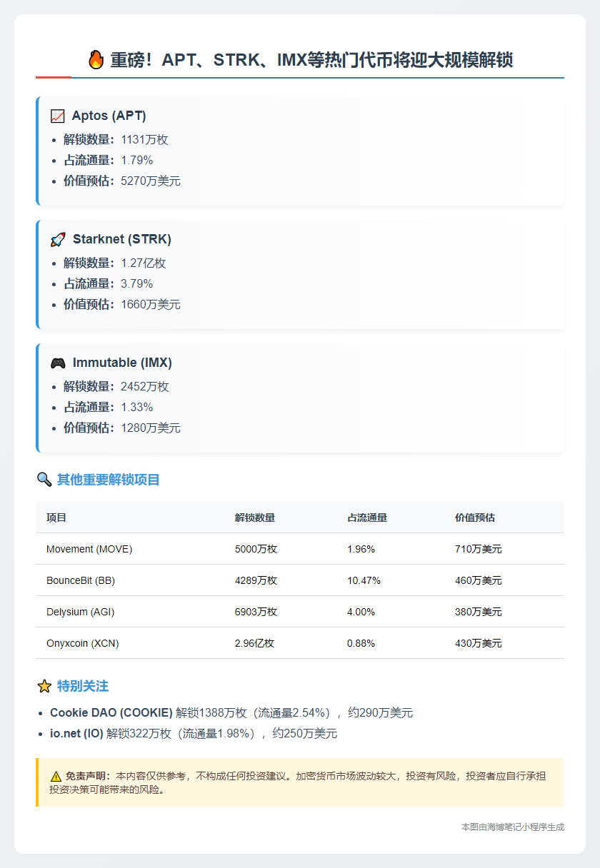Click APT circulation share 1.79%
Image resolution: width=600 pixels, height=868 pixels.
click(x=137, y=161)
